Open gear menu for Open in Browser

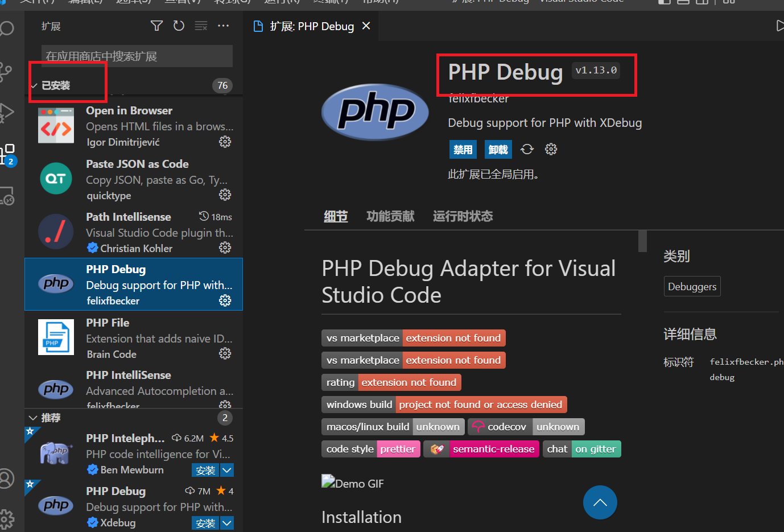point(225,142)
